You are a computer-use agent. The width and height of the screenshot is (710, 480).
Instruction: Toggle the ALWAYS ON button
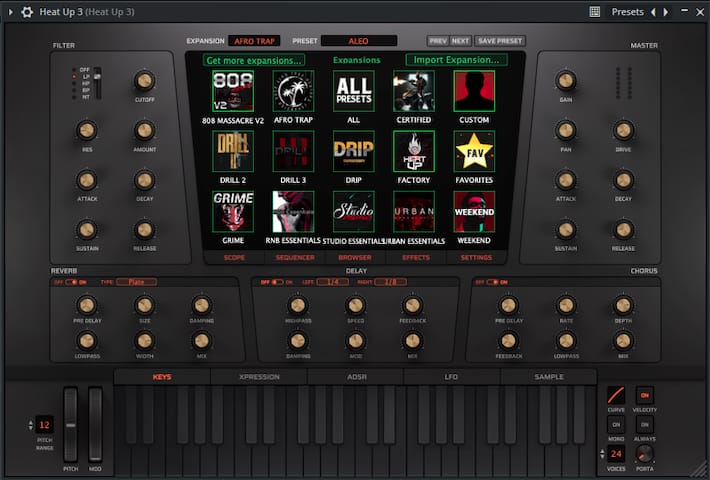[644, 425]
